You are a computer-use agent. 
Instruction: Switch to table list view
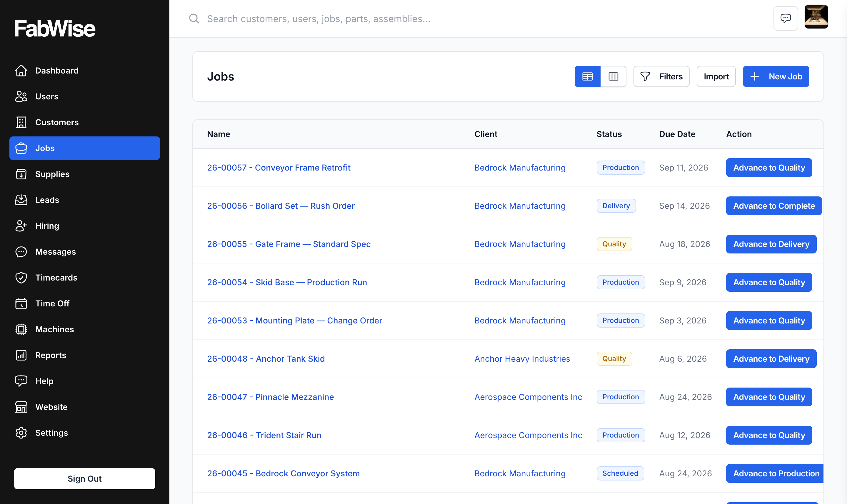[587, 76]
